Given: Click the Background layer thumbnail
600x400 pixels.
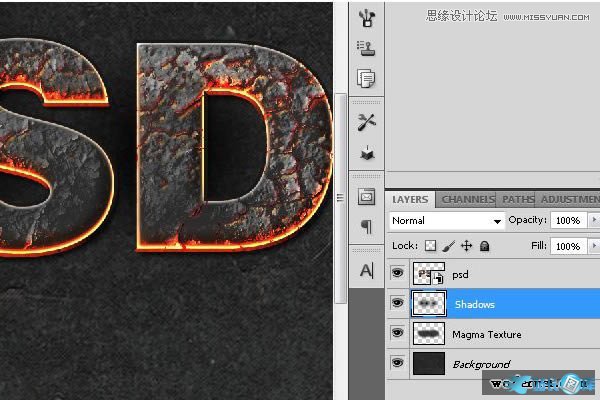Looking at the screenshot, I should click(429, 364).
